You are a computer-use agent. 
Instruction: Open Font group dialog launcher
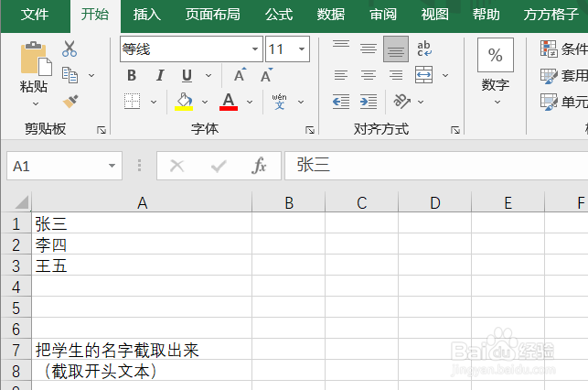pyautogui.click(x=310, y=130)
